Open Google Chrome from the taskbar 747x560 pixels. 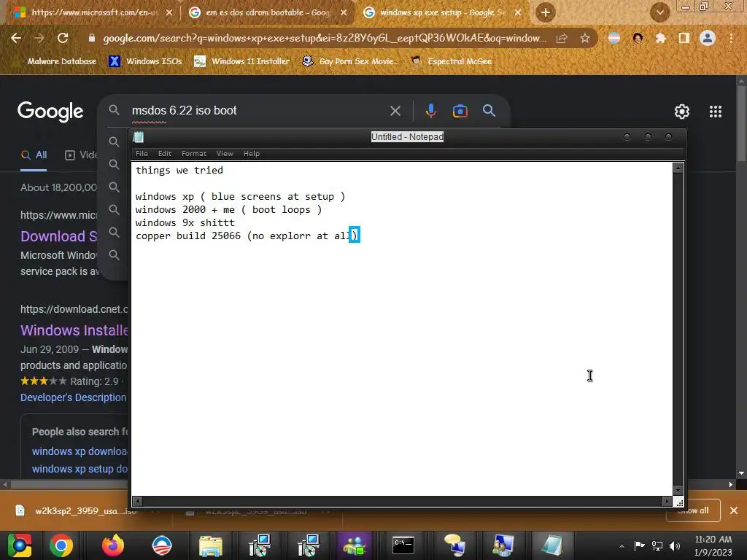[x=61, y=545]
